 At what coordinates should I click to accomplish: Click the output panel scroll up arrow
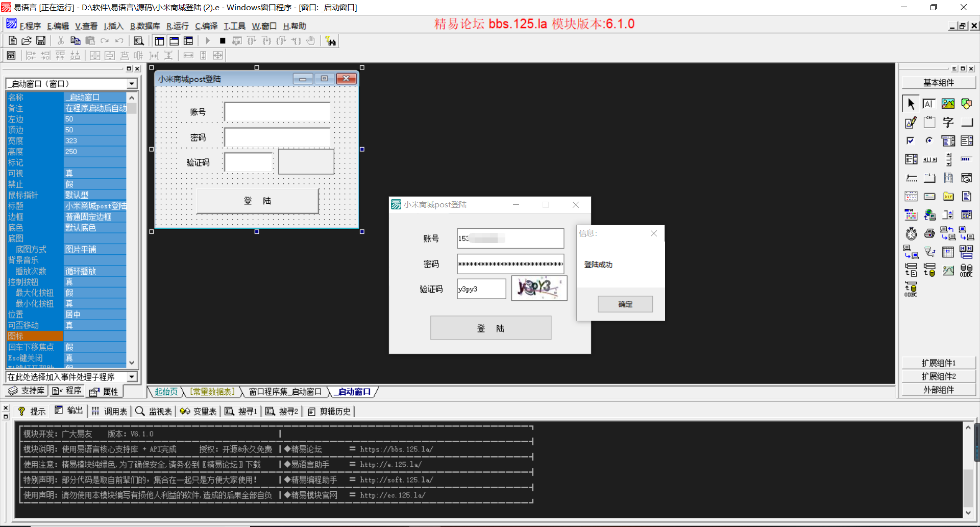968,427
